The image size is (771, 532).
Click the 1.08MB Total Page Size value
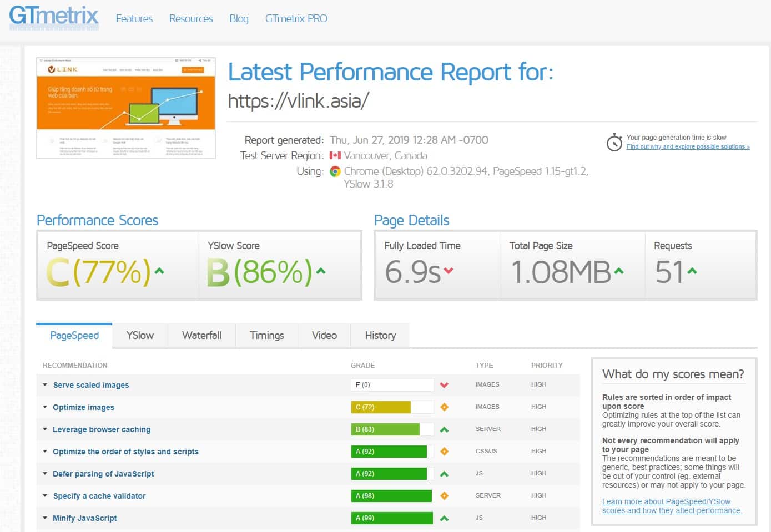[560, 272]
